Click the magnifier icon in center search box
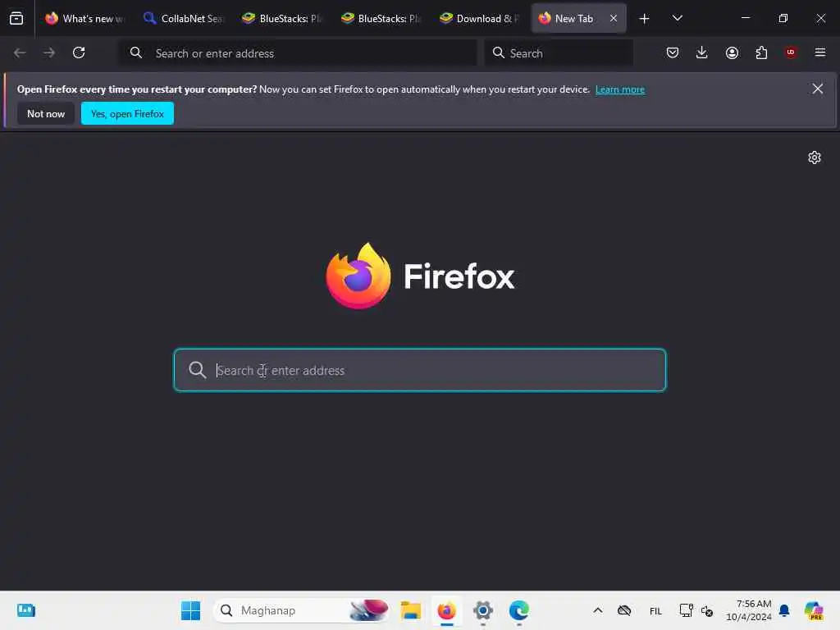The width and height of the screenshot is (840, 630). point(197,370)
